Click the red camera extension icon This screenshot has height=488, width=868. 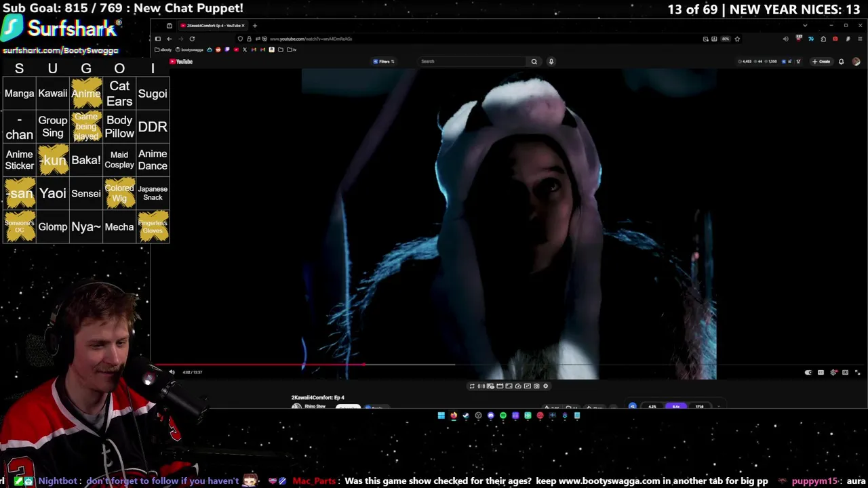835,39
